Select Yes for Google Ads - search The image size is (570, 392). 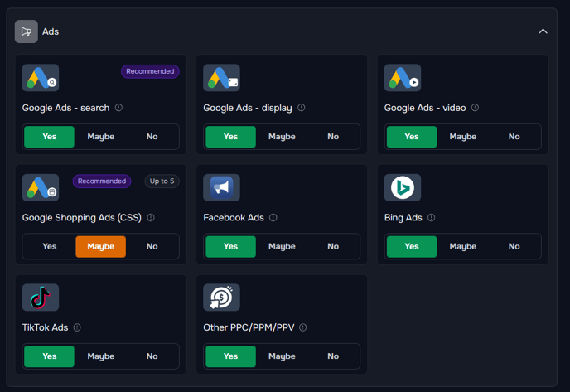[50, 137]
